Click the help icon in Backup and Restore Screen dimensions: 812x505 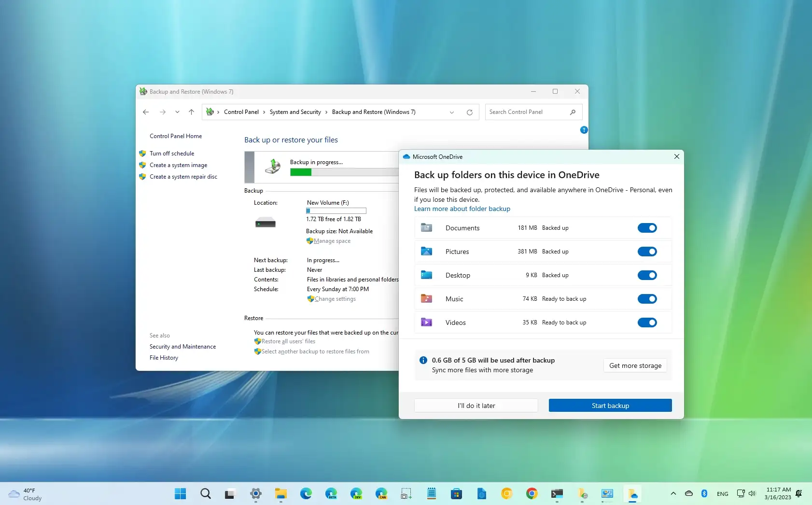pos(584,130)
